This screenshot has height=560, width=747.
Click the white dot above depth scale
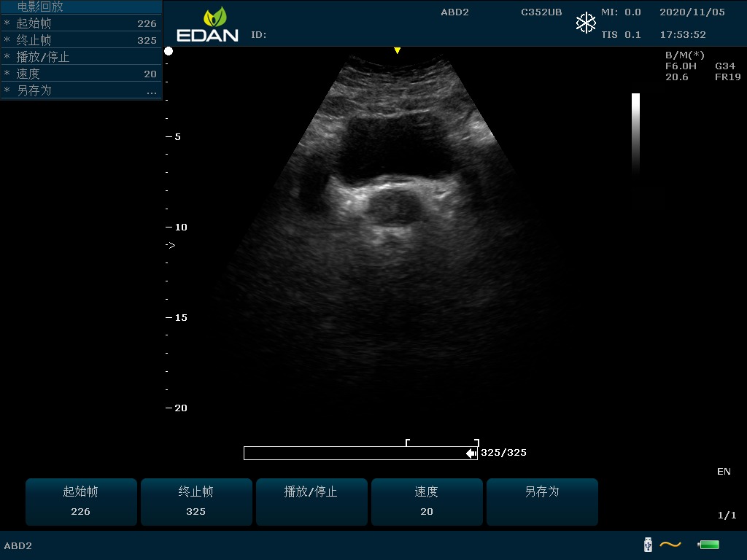coord(169,51)
